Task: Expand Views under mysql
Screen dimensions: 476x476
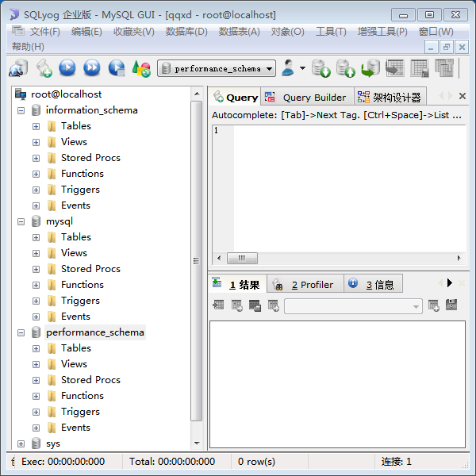Action: [x=36, y=253]
